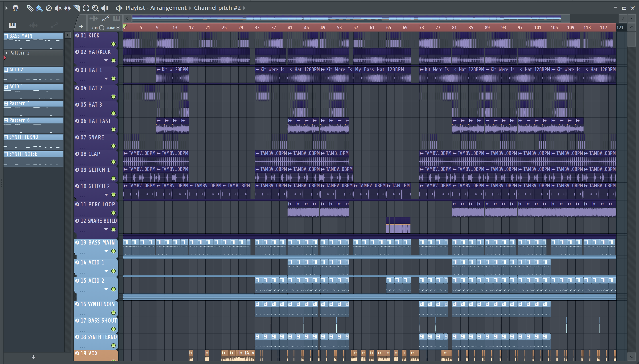This screenshot has width=639, height=364.
Task: Jump to bar 33 on the ruler
Action: coord(257,27)
